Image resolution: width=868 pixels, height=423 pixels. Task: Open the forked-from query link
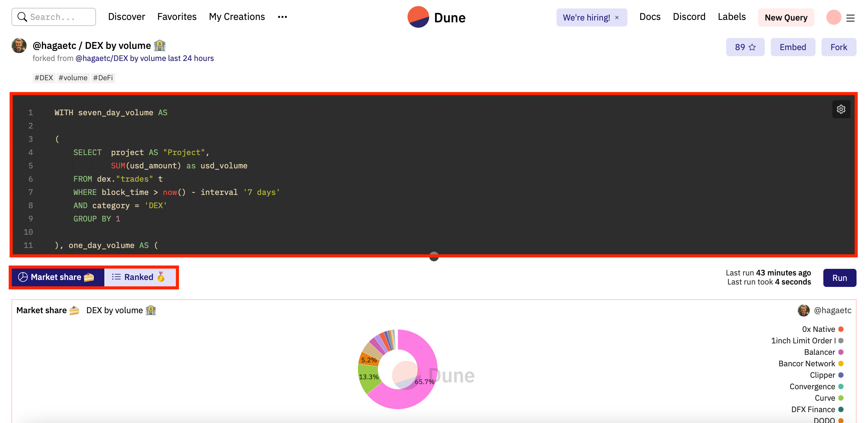click(145, 58)
